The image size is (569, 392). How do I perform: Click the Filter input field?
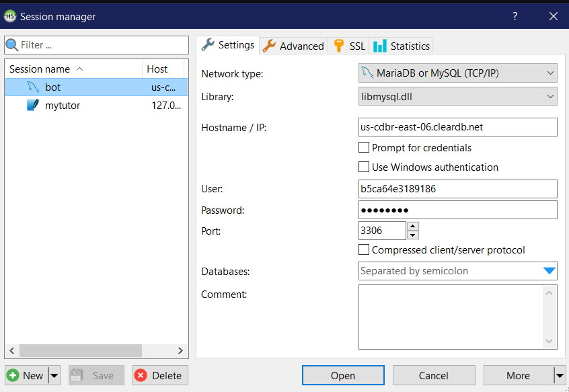click(x=97, y=45)
